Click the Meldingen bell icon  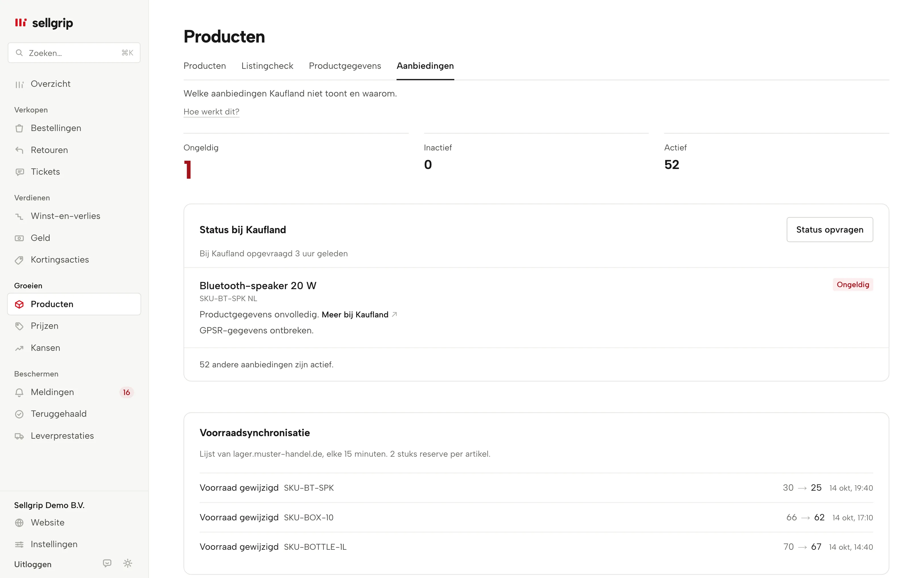(19, 392)
